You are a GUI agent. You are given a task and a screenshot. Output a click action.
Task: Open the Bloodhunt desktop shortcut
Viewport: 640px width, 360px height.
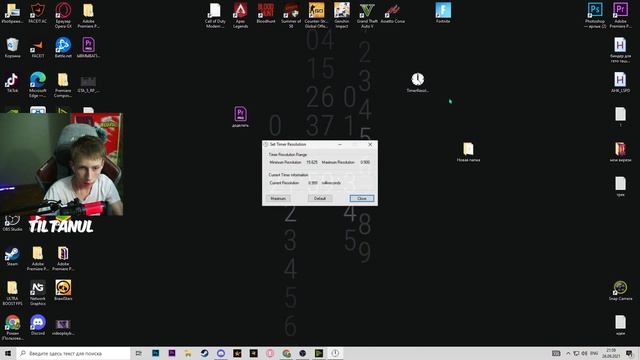point(266,13)
